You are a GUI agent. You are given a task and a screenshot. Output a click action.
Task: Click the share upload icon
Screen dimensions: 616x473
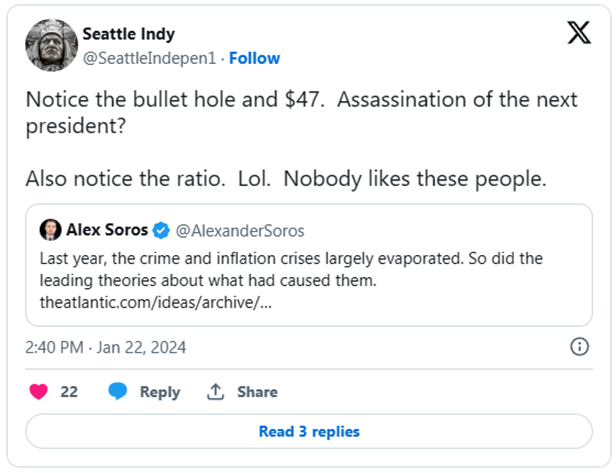point(214,392)
